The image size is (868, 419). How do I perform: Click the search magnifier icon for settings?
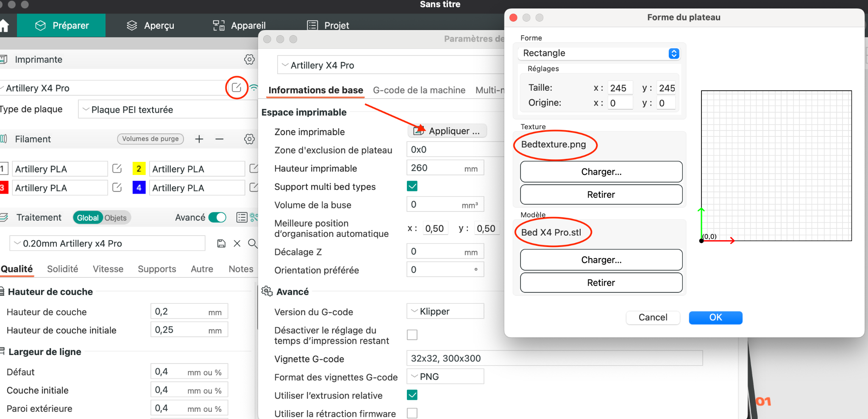pyautogui.click(x=253, y=243)
